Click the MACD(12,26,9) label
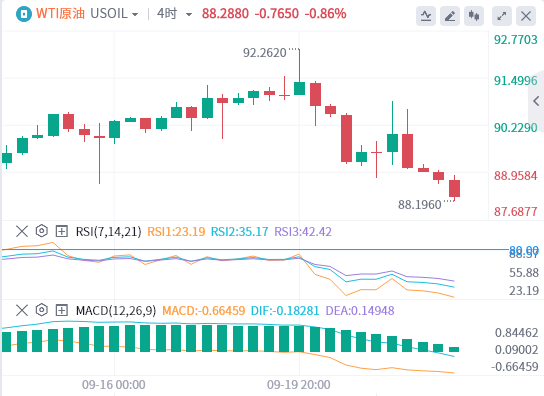Screen dimensions: 544x396 pyautogui.click(x=116, y=311)
